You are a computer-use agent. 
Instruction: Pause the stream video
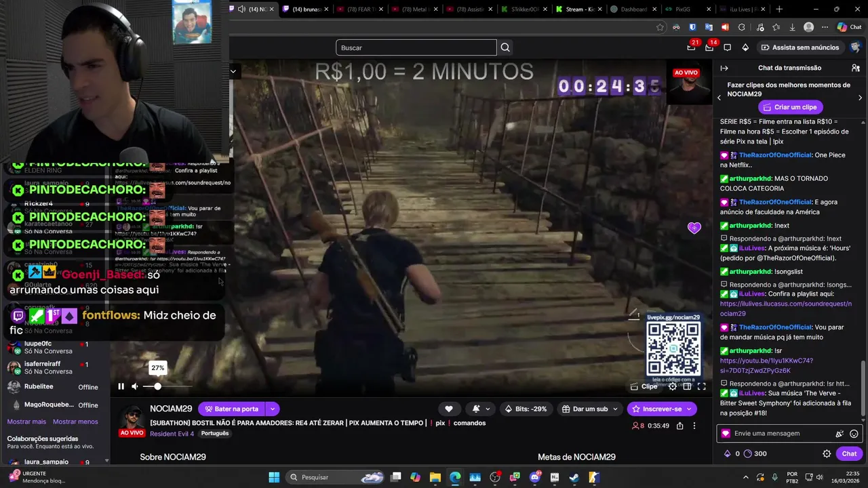click(121, 386)
